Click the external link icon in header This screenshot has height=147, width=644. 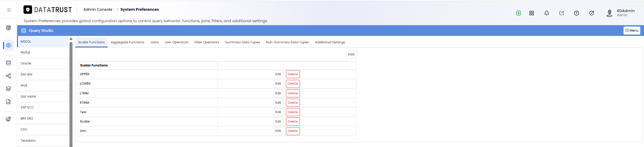[x=561, y=13]
